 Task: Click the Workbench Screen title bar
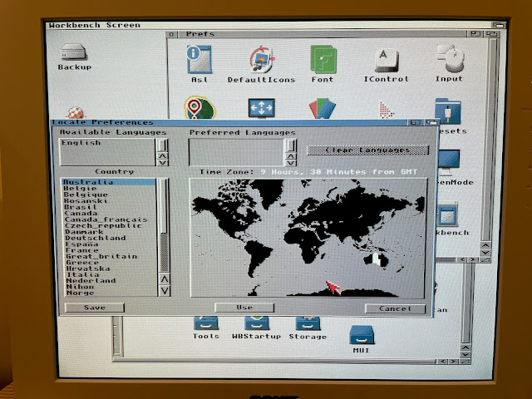(x=268, y=25)
